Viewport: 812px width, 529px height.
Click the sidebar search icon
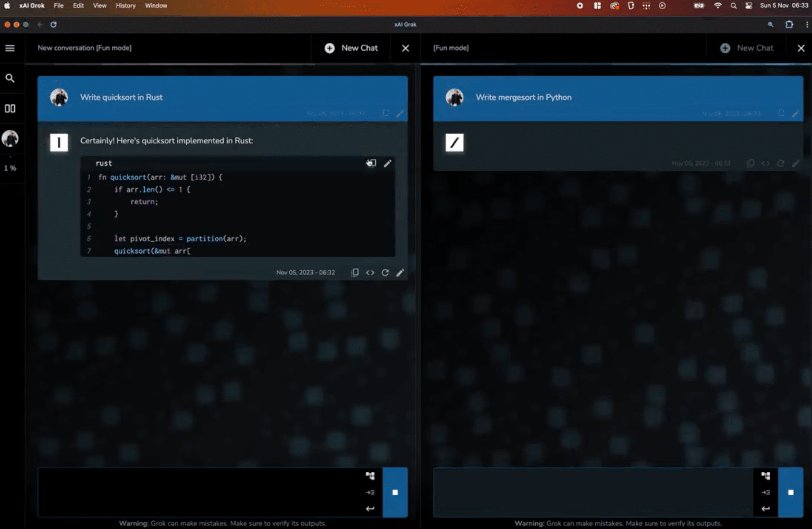10,78
